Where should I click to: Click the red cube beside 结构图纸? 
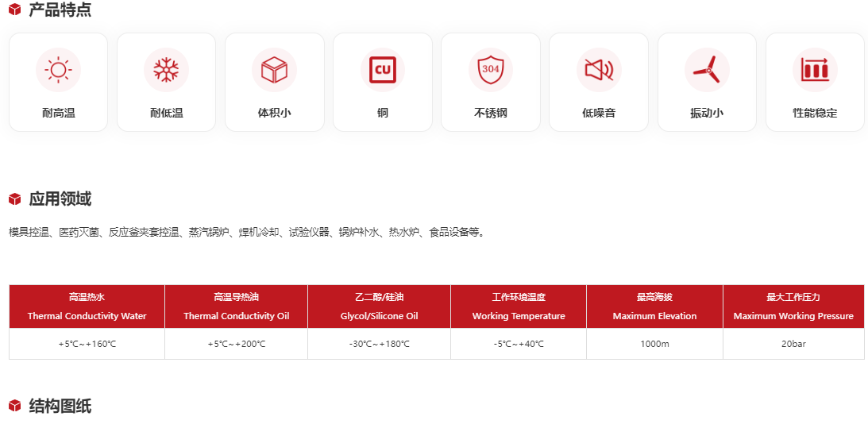[14, 407]
